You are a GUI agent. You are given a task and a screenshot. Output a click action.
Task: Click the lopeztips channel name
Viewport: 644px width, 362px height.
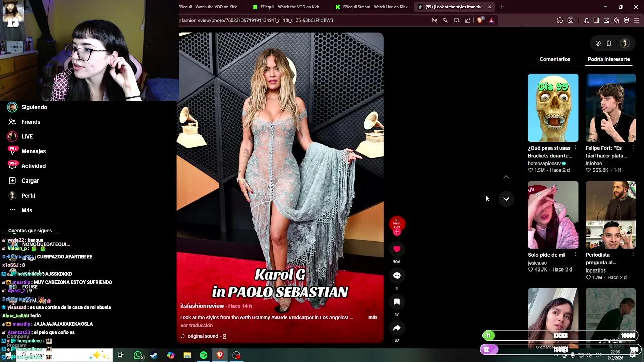596,270
